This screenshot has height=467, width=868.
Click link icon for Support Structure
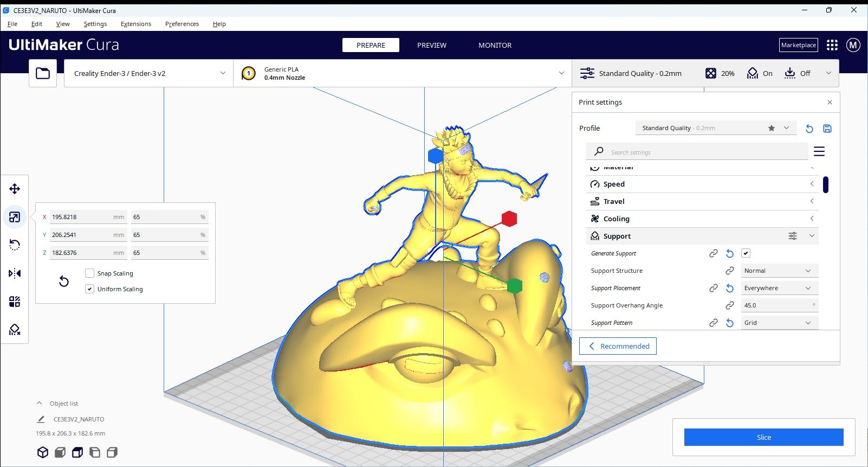coord(730,271)
